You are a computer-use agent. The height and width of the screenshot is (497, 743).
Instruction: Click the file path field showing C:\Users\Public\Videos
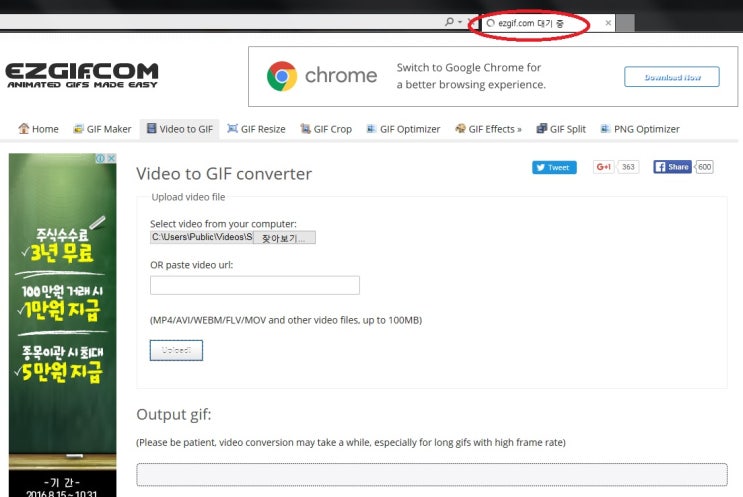[202, 237]
